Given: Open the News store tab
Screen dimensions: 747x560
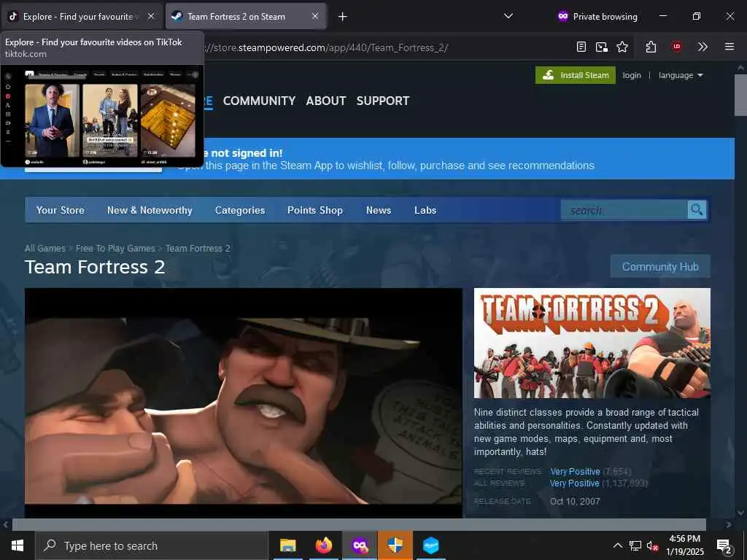Looking at the screenshot, I should [379, 210].
